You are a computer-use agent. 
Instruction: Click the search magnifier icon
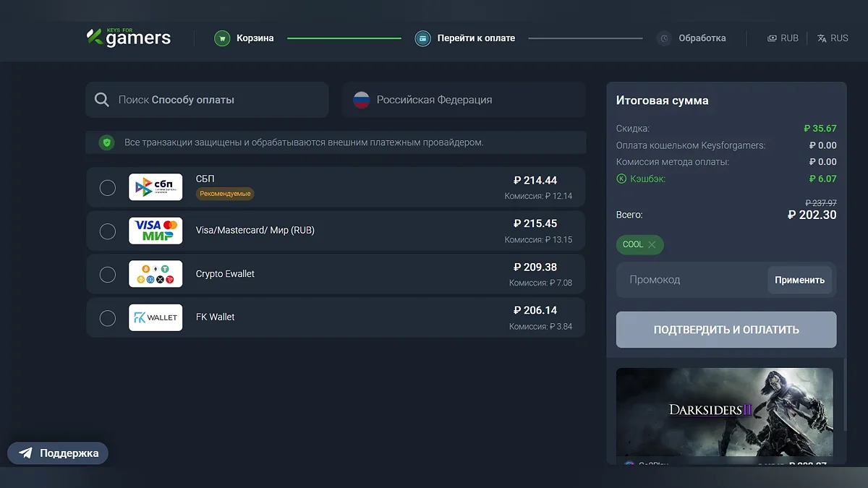coord(103,100)
